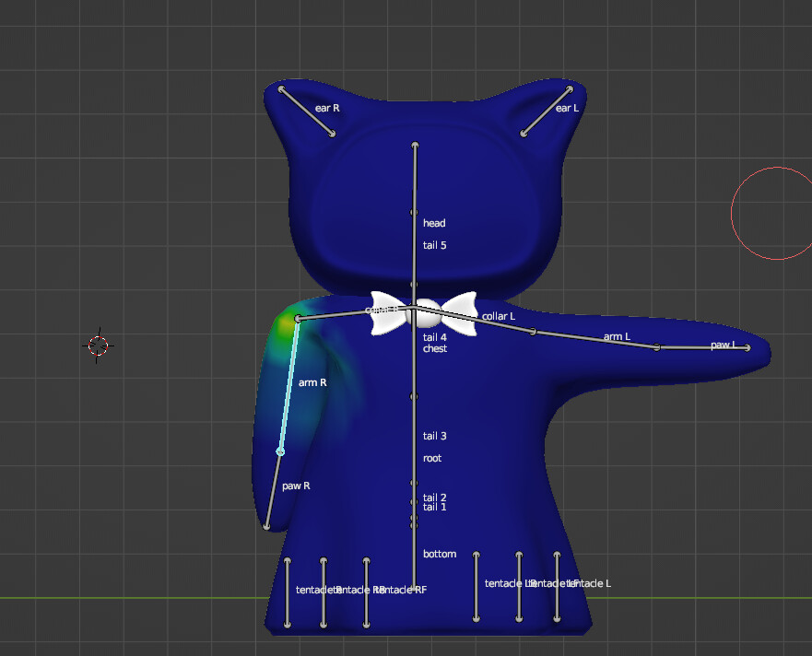Select the ear L bone
The height and width of the screenshot is (656, 812).
(x=547, y=111)
